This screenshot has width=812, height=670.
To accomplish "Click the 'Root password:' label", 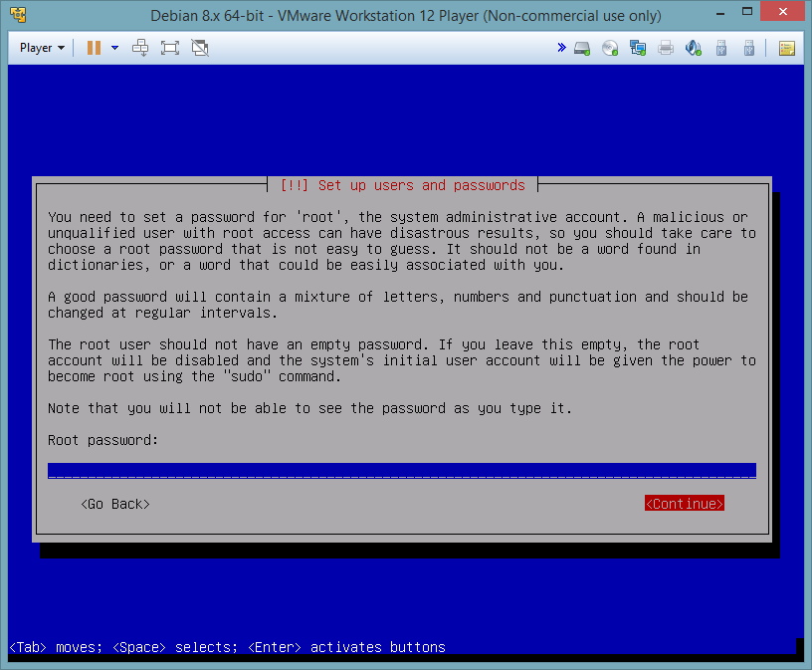I will [102, 440].
